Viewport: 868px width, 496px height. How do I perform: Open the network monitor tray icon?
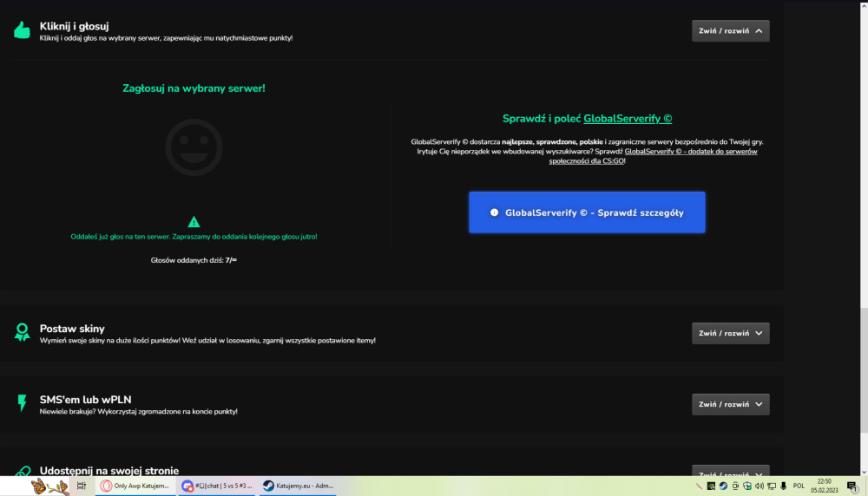(x=771, y=486)
